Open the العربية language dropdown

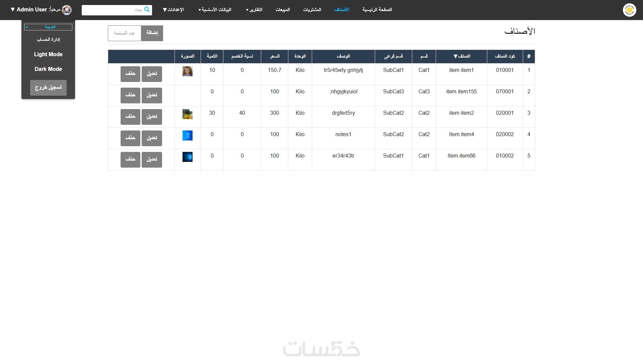click(48, 27)
